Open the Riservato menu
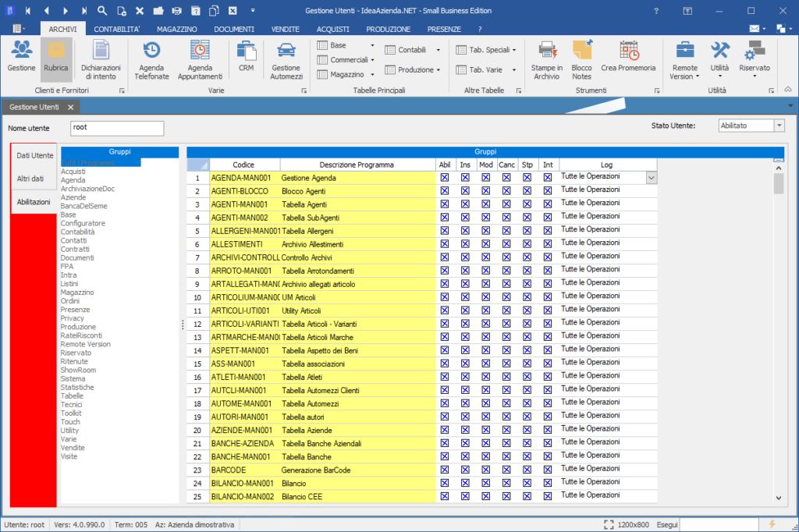The width and height of the screenshot is (799, 532). tap(755, 59)
